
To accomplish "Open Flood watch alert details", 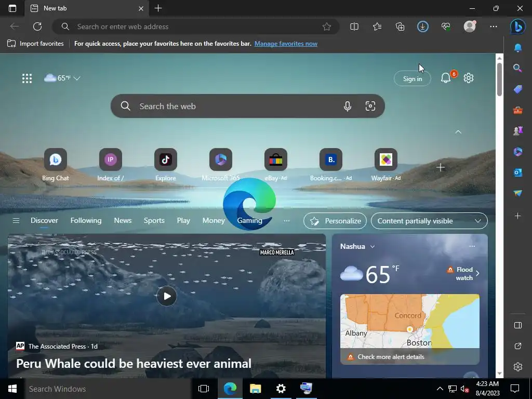I will [463, 273].
